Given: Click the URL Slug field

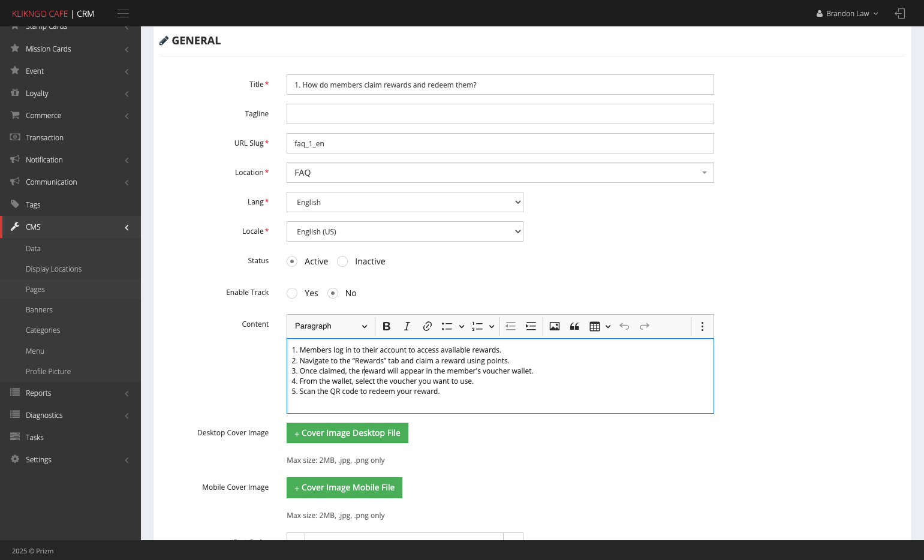Looking at the screenshot, I should coord(500,143).
